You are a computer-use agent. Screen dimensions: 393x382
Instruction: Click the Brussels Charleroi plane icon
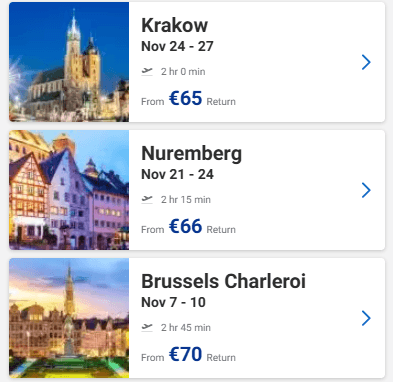pyautogui.click(x=147, y=327)
